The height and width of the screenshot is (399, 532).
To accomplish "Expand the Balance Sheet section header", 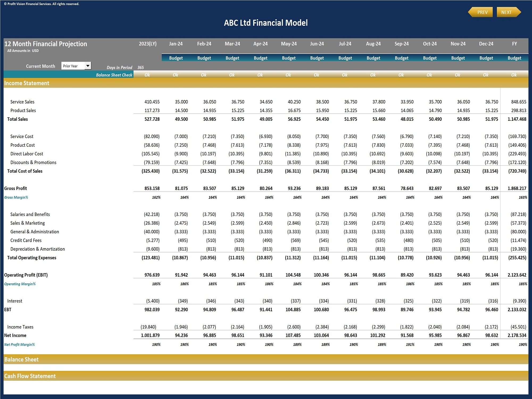I will coord(266,359).
